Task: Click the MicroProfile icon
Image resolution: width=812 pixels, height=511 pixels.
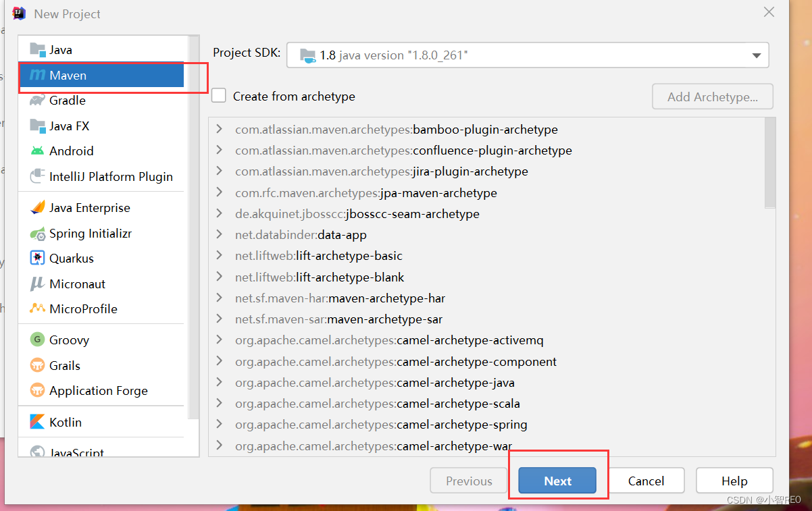Action: point(37,308)
